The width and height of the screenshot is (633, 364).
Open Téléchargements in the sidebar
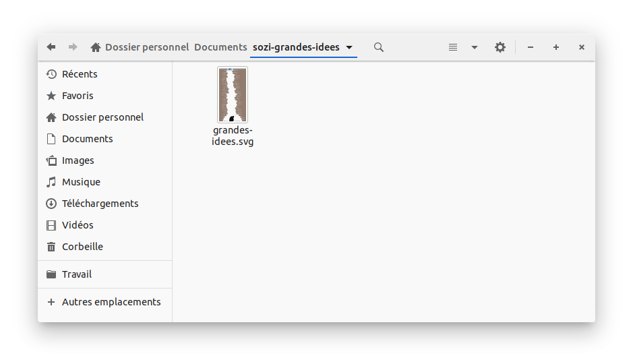coord(105,204)
